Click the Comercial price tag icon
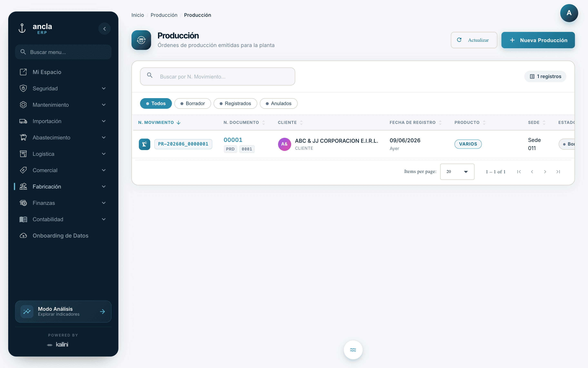The width and height of the screenshot is (588, 368). (x=23, y=170)
